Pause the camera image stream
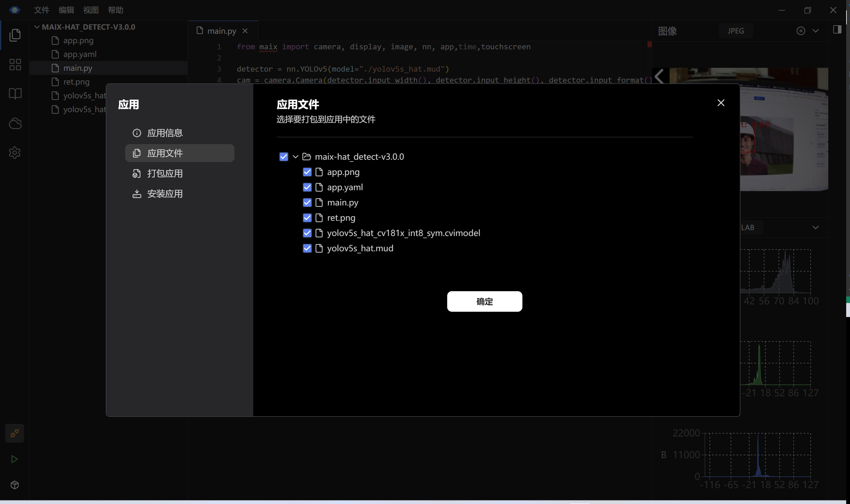Image resolution: width=850 pixels, height=504 pixels. 800,31
